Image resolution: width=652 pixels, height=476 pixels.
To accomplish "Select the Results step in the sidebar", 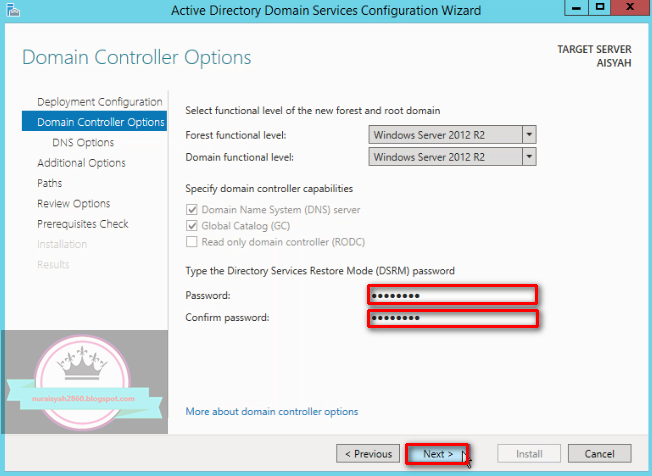I will (53, 265).
